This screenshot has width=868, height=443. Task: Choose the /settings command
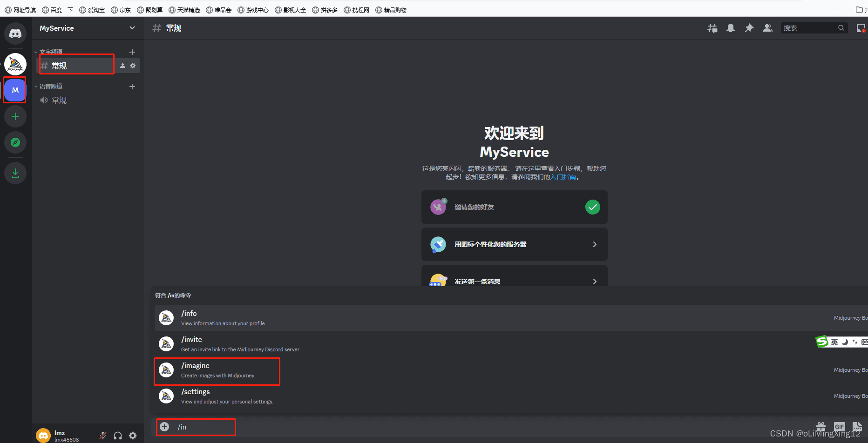point(511,396)
